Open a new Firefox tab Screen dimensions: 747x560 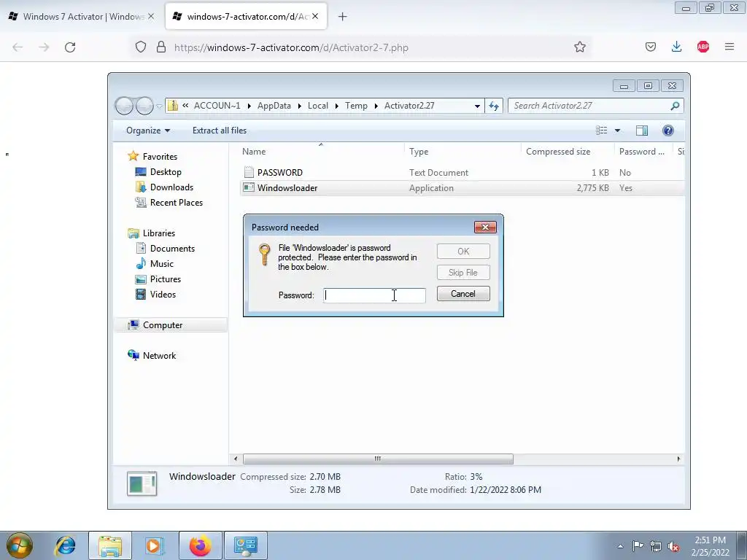tap(342, 17)
